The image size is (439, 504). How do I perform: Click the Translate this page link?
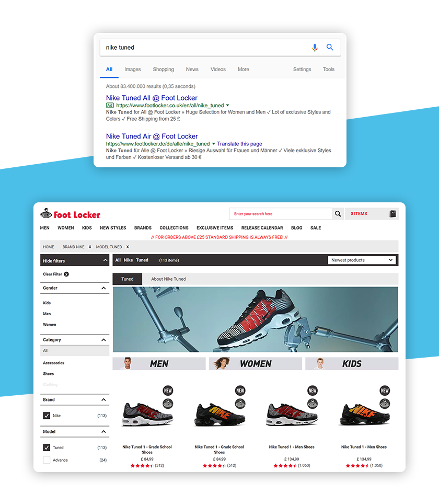(239, 144)
